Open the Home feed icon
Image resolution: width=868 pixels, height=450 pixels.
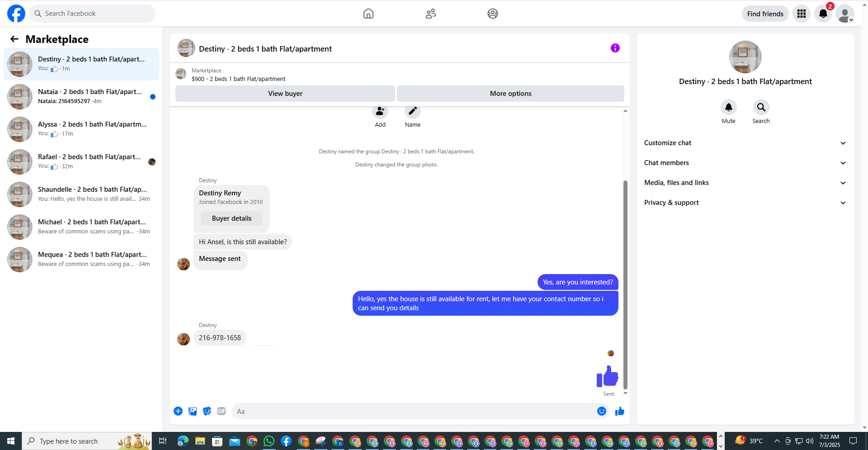(x=368, y=14)
